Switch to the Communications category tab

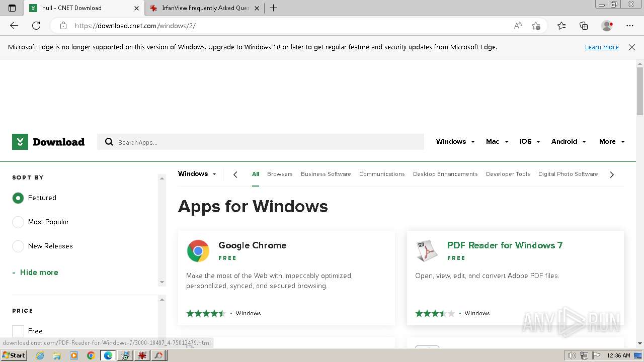click(382, 174)
